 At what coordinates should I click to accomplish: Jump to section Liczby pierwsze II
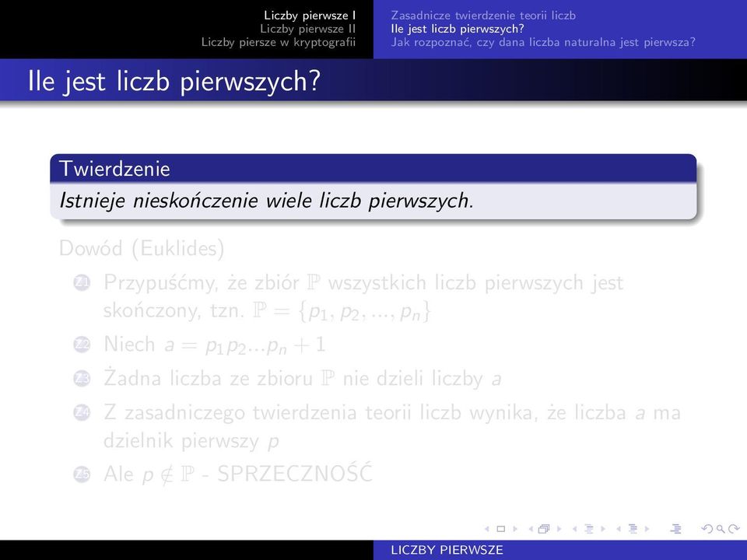(308, 29)
